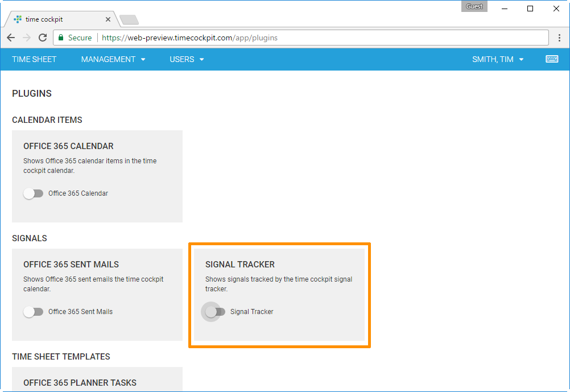Enable the Office 365 Sent Mails switch
Screen dimensions: 570x392
pos(33,312)
